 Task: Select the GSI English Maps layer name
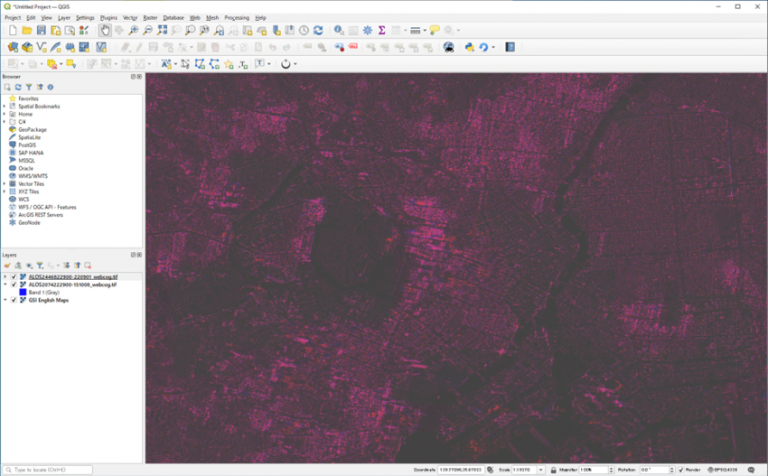pyautogui.click(x=48, y=300)
